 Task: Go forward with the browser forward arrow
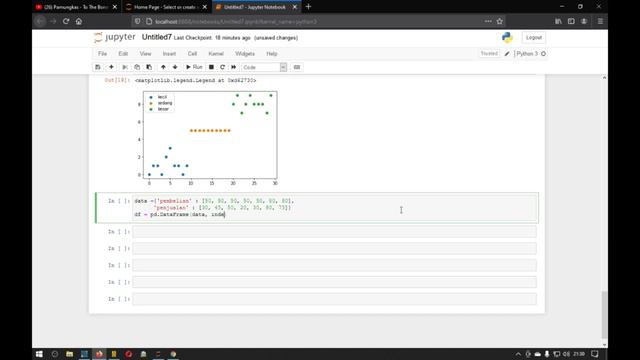[53, 21]
